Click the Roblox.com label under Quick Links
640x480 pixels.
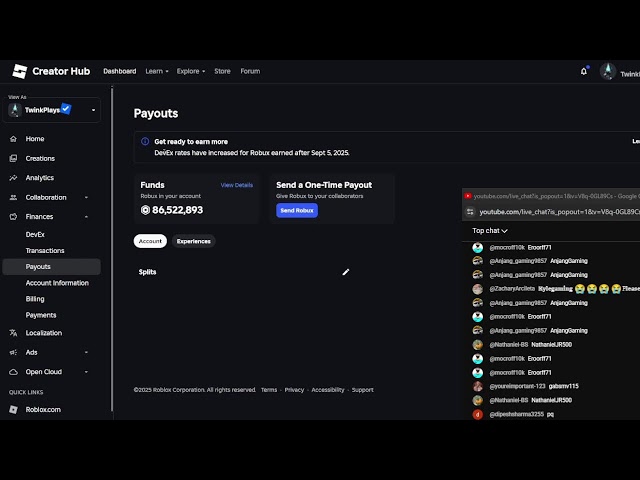pyautogui.click(x=43, y=409)
